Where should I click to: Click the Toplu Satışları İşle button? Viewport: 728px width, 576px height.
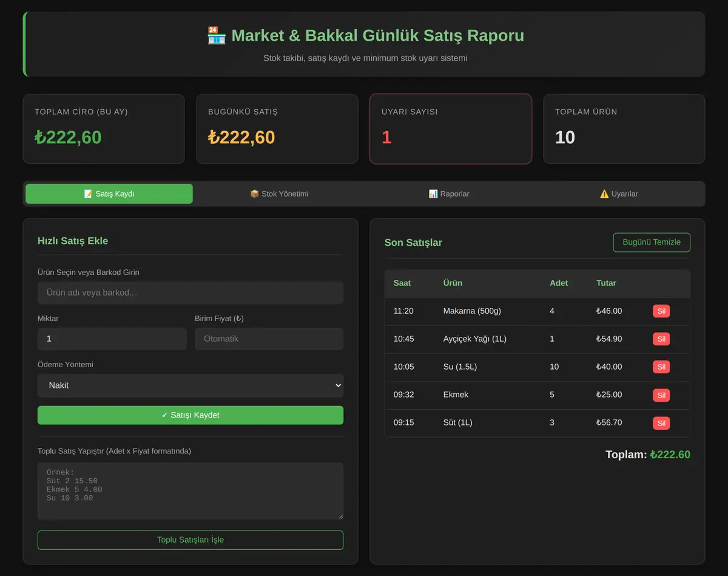(x=190, y=540)
